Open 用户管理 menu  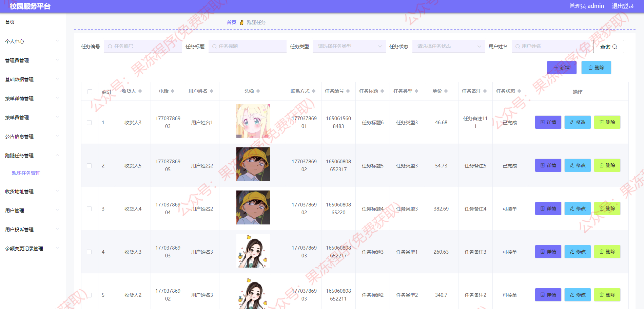[x=32, y=211]
